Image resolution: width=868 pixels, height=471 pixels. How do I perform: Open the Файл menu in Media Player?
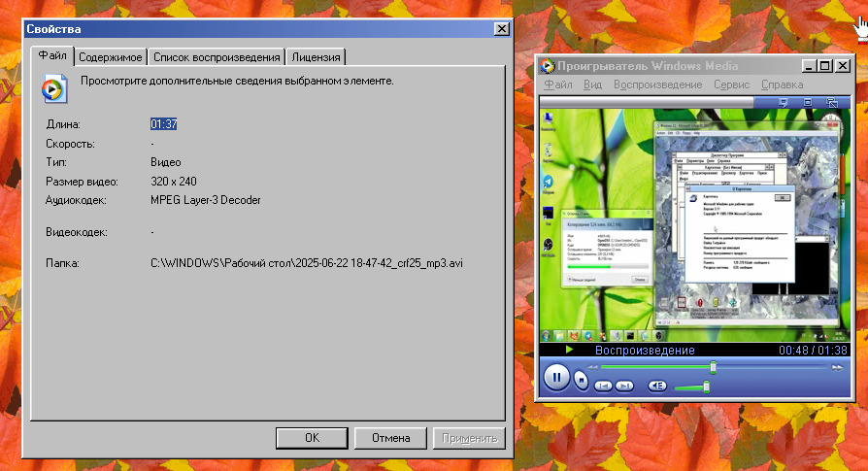558,84
